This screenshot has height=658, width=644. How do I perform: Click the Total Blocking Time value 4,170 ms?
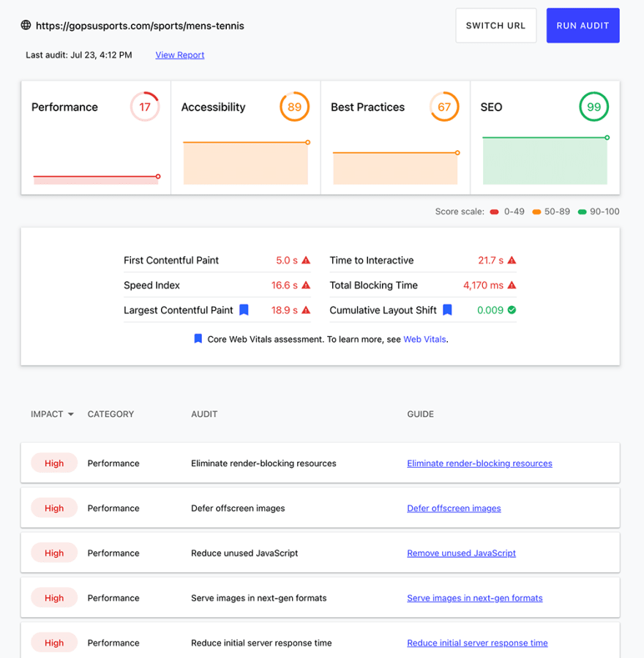pos(483,285)
